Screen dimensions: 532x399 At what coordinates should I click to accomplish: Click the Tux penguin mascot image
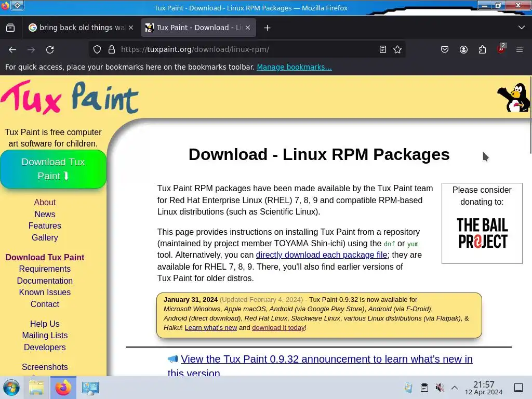513,97
